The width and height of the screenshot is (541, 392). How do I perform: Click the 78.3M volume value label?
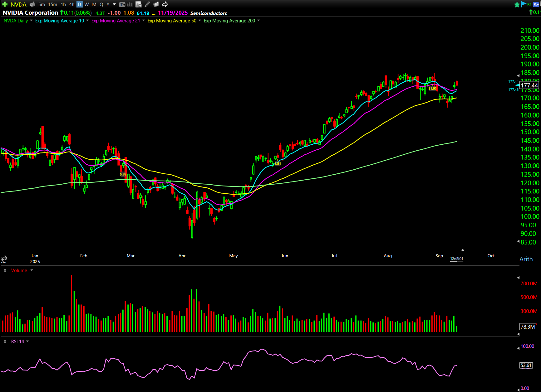528,327
